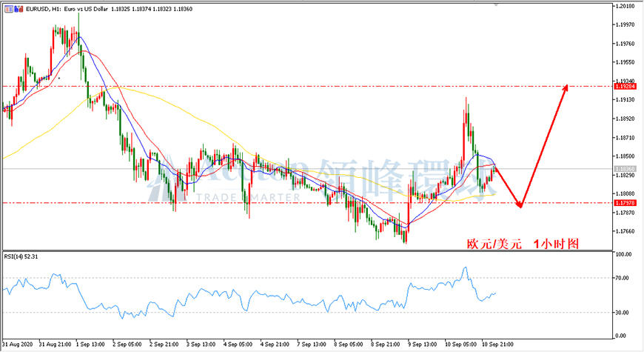Open the depth of market icon
This screenshot has height=352, width=644.
coord(19,9)
